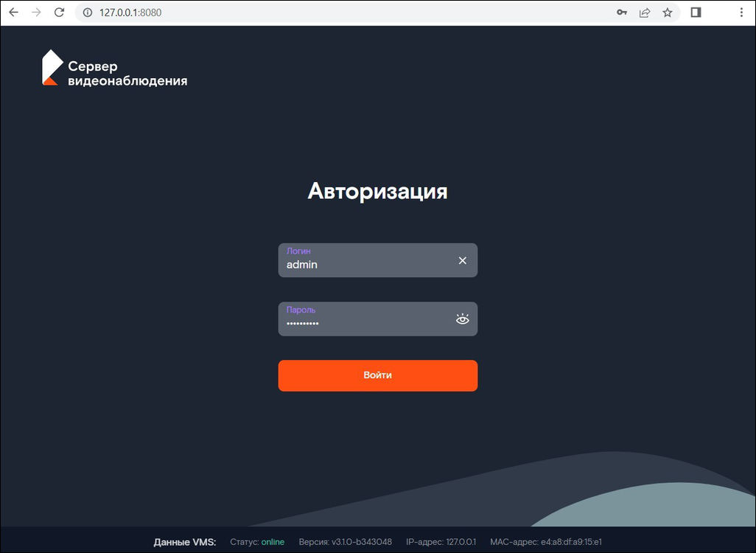Focus the Пароль password field
Screen dimensions: 756x553
(x=377, y=319)
